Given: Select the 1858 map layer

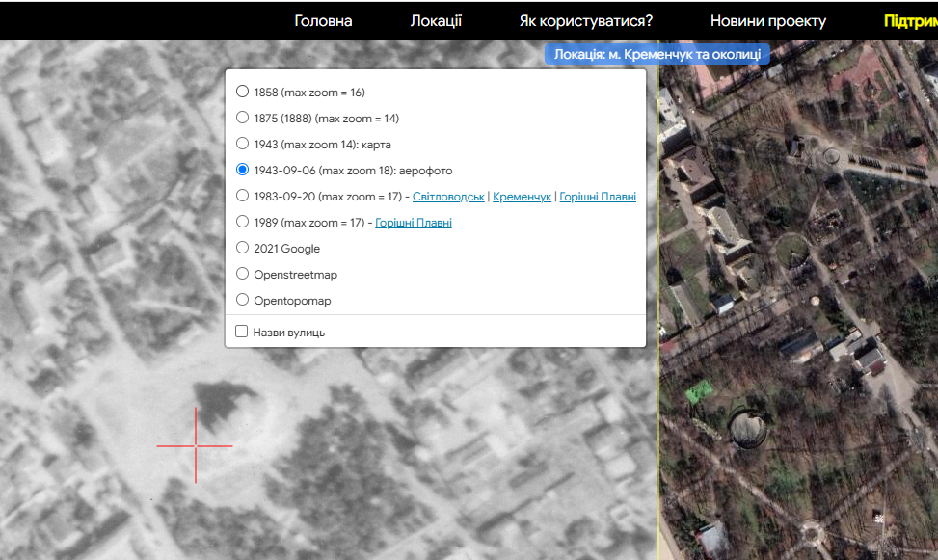Looking at the screenshot, I should [243, 93].
